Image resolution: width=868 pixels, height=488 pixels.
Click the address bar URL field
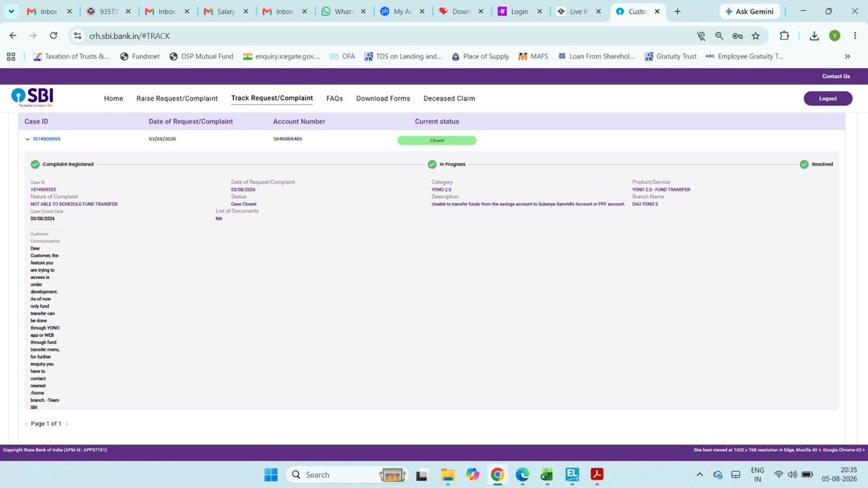[383, 35]
